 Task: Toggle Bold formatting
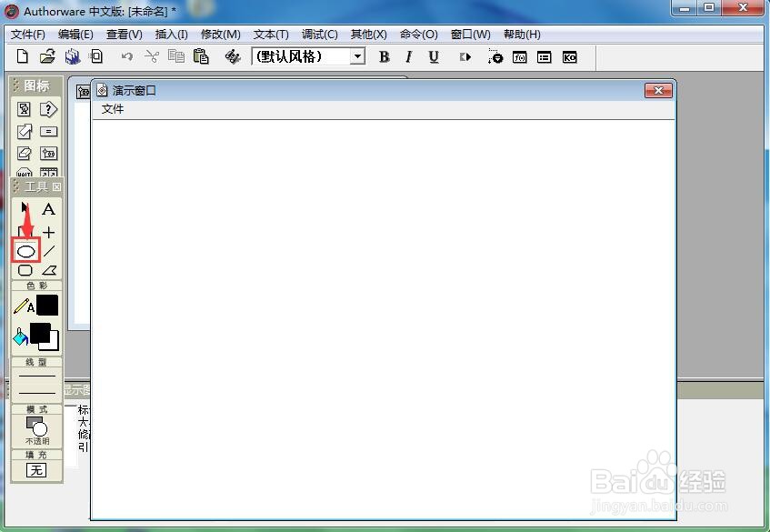click(x=384, y=57)
